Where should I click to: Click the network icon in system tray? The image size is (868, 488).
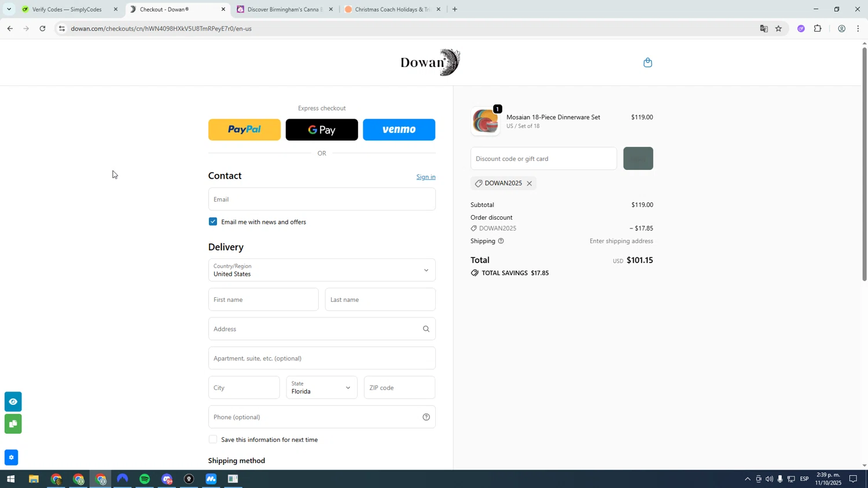point(791,479)
